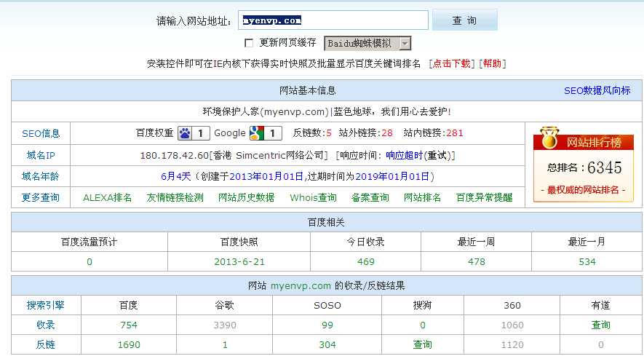The height and width of the screenshot is (356, 644).
Task: Click creation date 2013年01月01日
Action: coord(266,176)
